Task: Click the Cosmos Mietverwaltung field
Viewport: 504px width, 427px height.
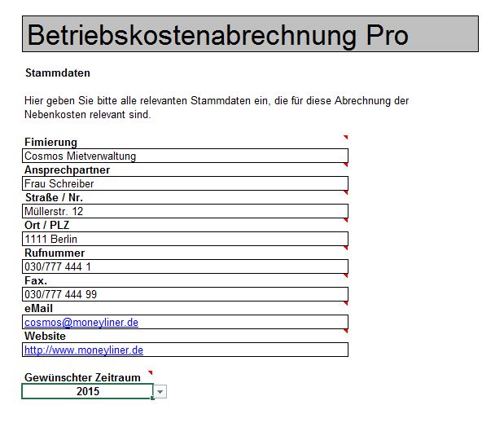Action: tap(185, 156)
